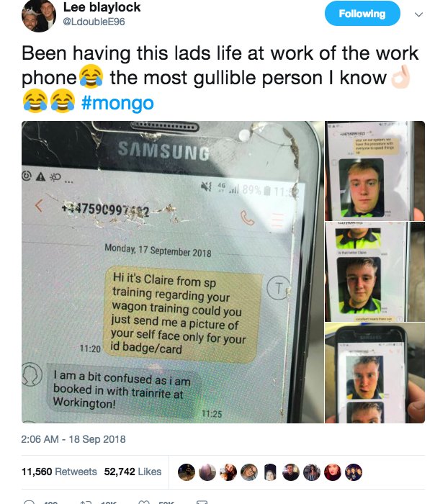View the 52,742 Likes list
Viewport: 435px width, 504px height.
(x=133, y=472)
